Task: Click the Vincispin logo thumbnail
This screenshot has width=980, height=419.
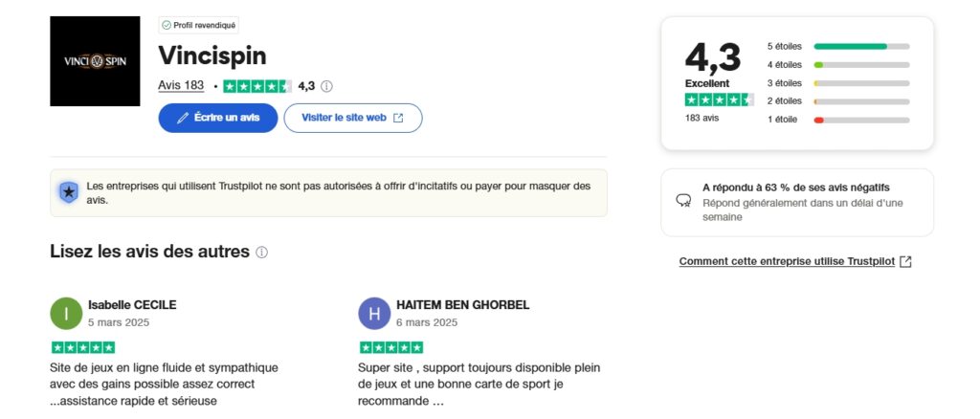Action: [95, 61]
